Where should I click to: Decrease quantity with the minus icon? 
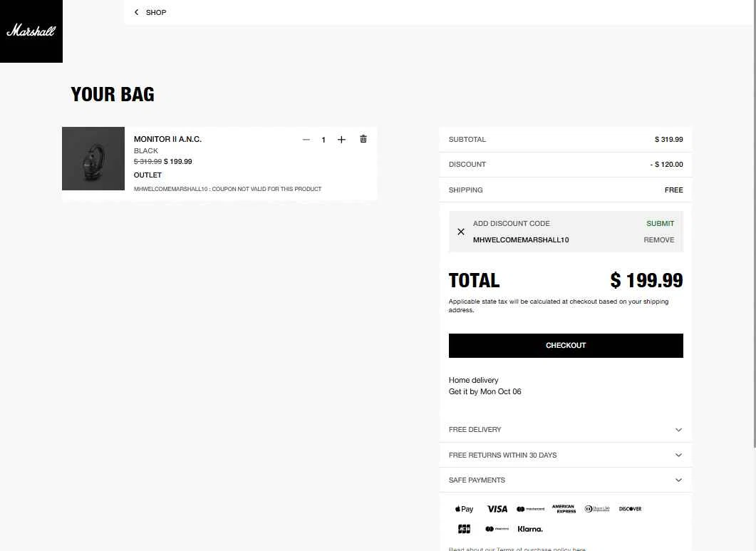(306, 140)
